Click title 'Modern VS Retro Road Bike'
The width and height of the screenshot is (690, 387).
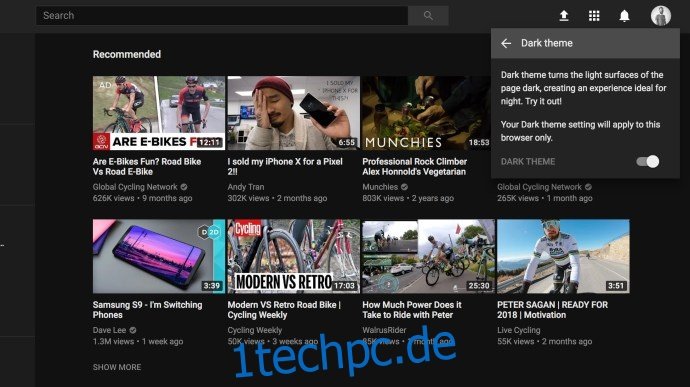(x=284, y=310)
